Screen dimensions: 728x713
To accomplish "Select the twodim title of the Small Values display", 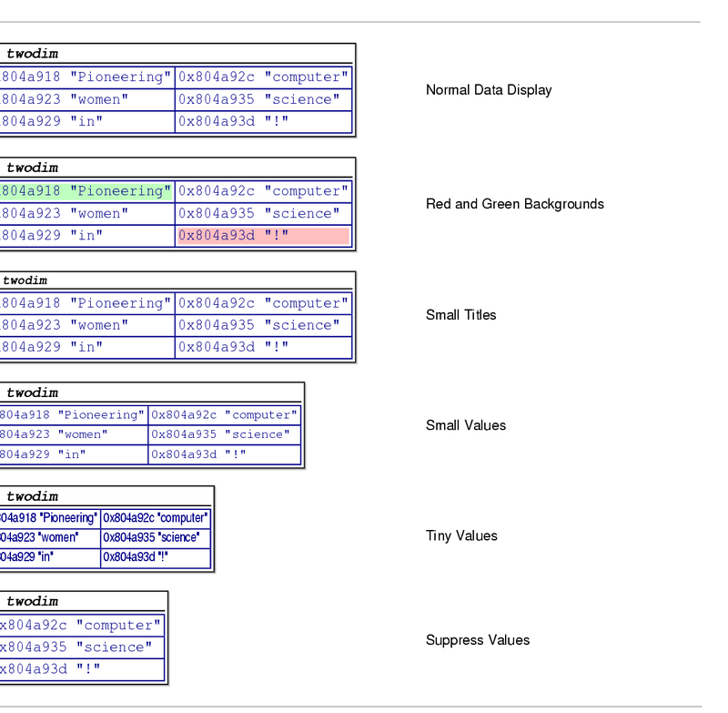I will (32, 393).
